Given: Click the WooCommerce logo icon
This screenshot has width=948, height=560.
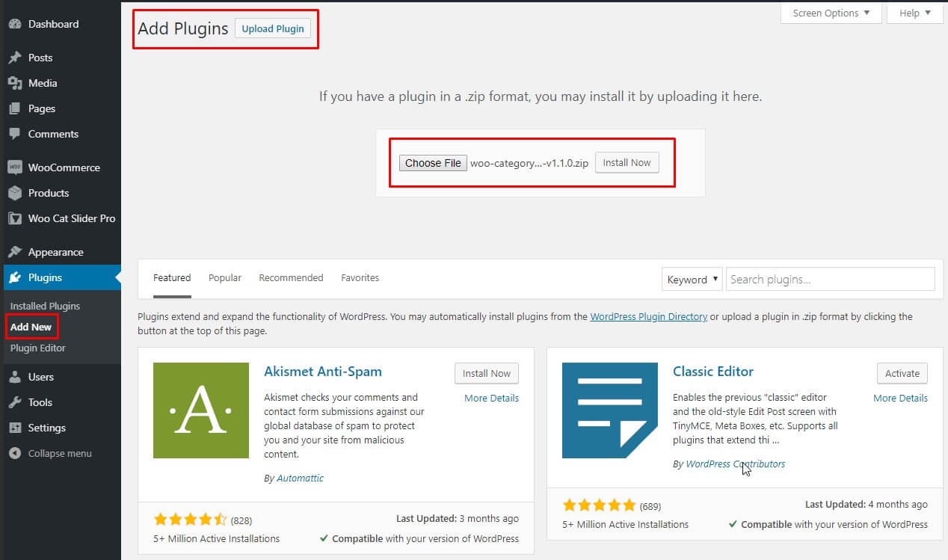Looking at the screenshot, I should (14, 167).
